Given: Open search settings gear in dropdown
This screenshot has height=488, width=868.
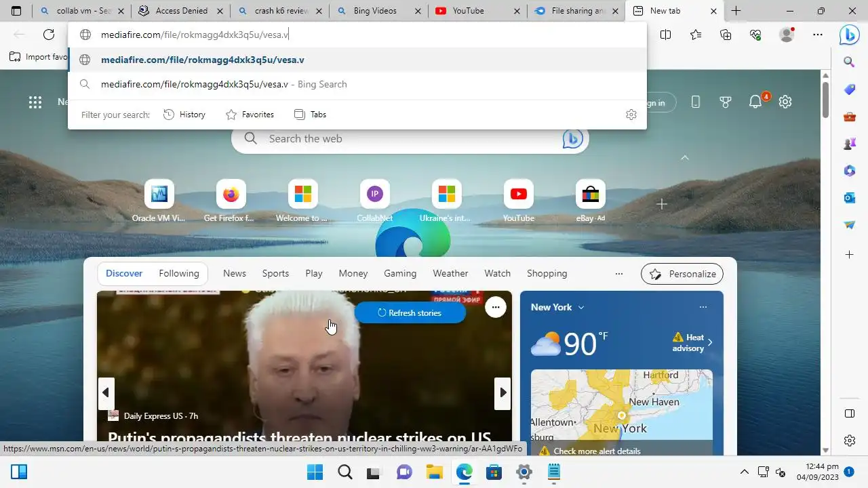Looking at the screenshot, I should coord(631,115).
